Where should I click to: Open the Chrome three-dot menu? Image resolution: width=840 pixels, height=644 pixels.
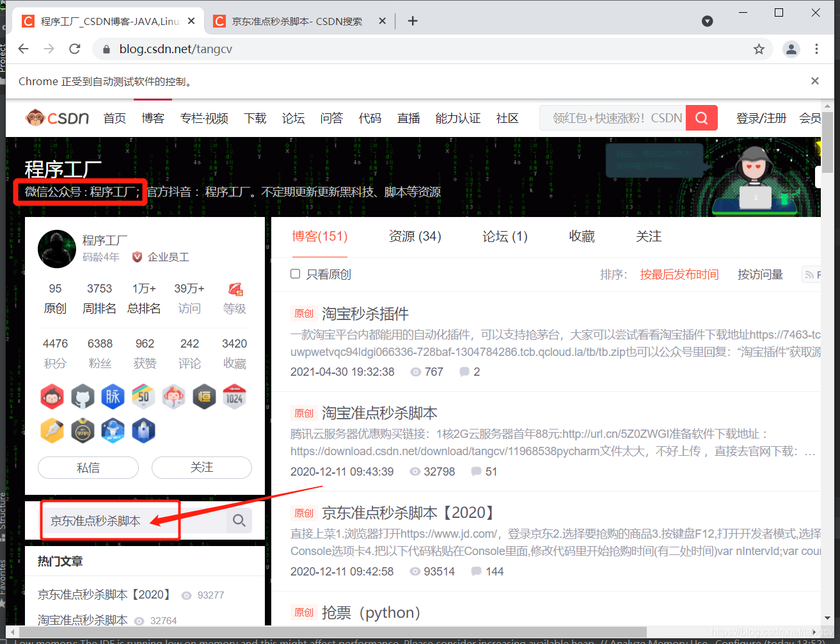tap(816, 49)
